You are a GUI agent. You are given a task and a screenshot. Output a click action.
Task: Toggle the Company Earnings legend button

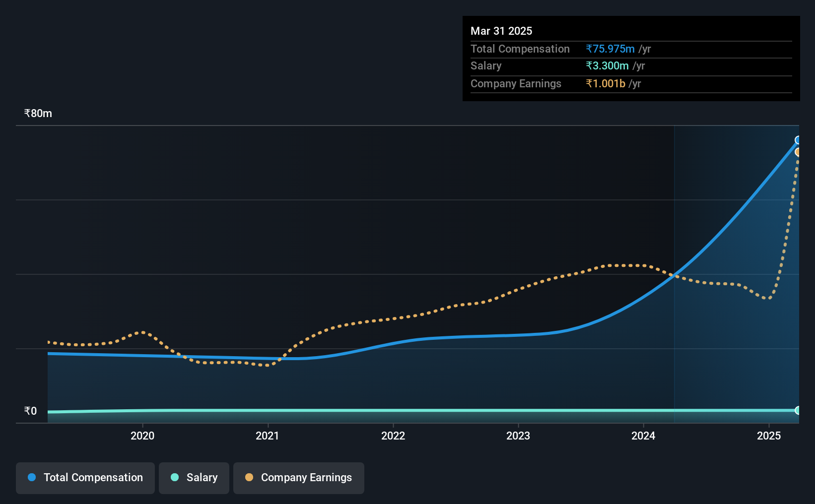pyautogui.click(x=299, y=478)
